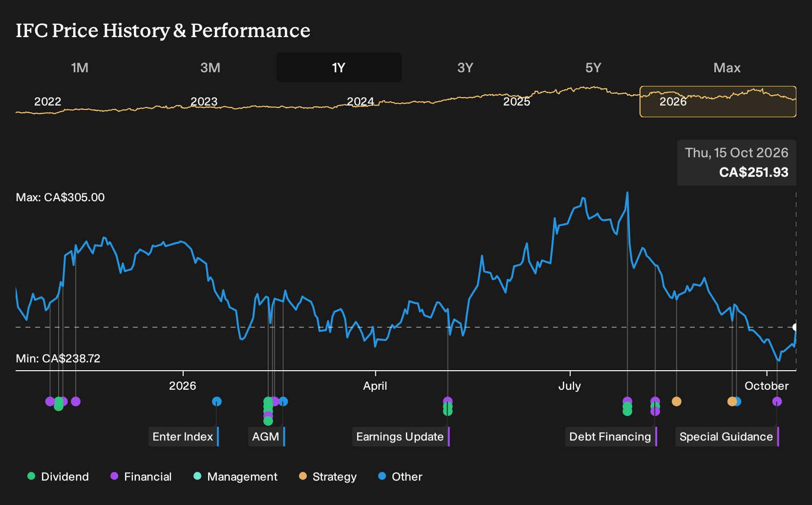Click the CA$251.93 price tooltip value
Image resolution: width=812 pixels, height=505 pixels.
[x=753, y=172]
